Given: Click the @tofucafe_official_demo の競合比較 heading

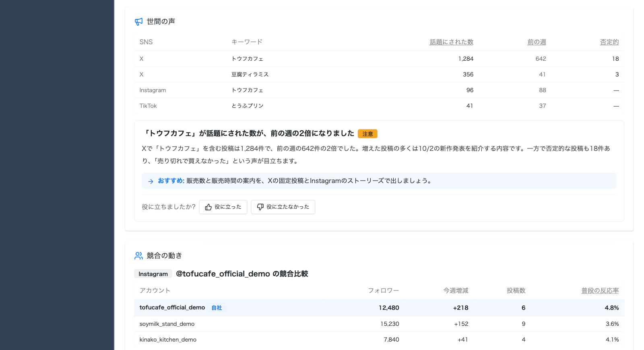Looking at the screenshot, I should pyautogui.click(x=242, y=274).
